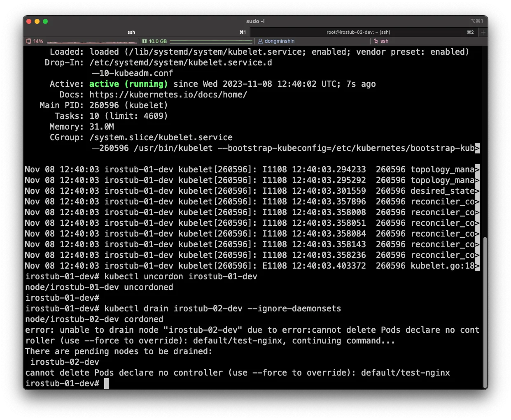Screen dimensions: 511x420
Task: Switch to the first ssh tab
Action: tap(131, 32)
